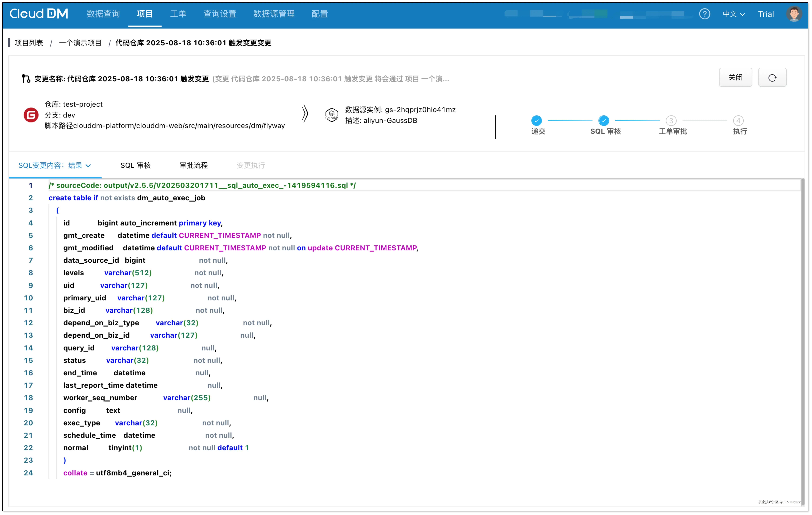Click the completed SQL 审核 step circle
Viewport: 812px width, 515px height.
[604, 120]
